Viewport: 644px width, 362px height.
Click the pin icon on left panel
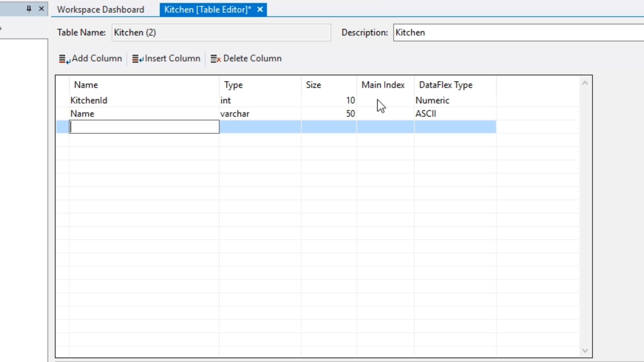click(x=29, y=9)
